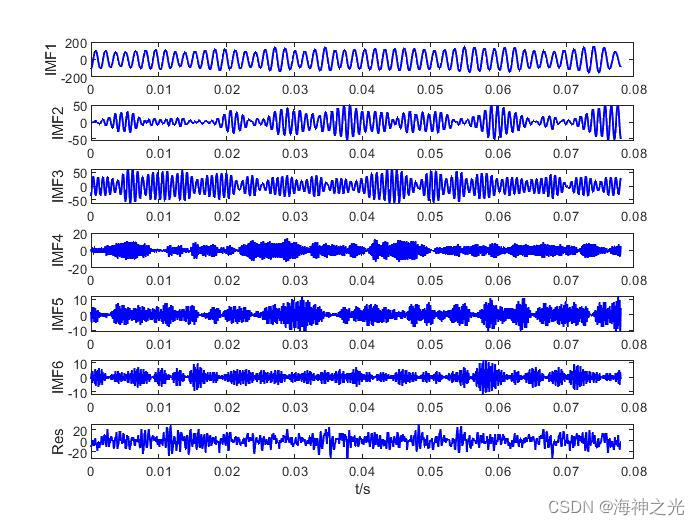
Task: Click the IMF5 y-axis label
Action: click(58, 314)
